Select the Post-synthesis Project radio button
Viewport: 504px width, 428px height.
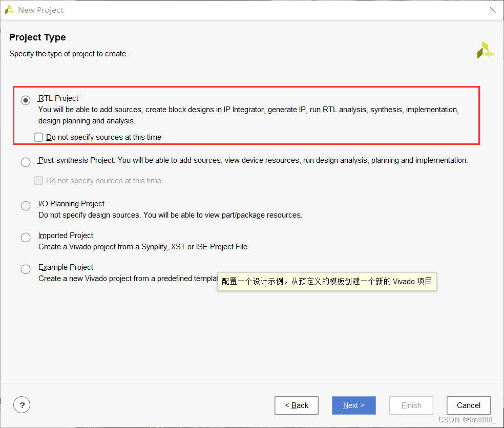click(x=26, y=162)
